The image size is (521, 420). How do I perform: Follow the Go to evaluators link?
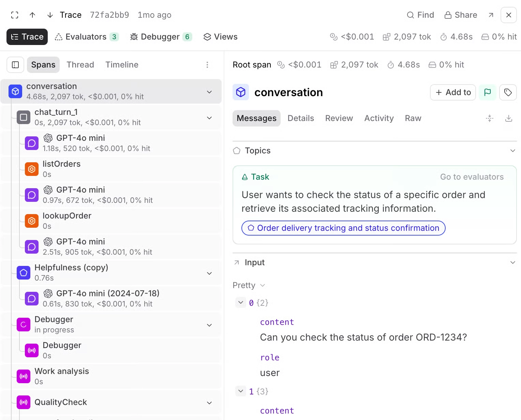tap(472, 177)
